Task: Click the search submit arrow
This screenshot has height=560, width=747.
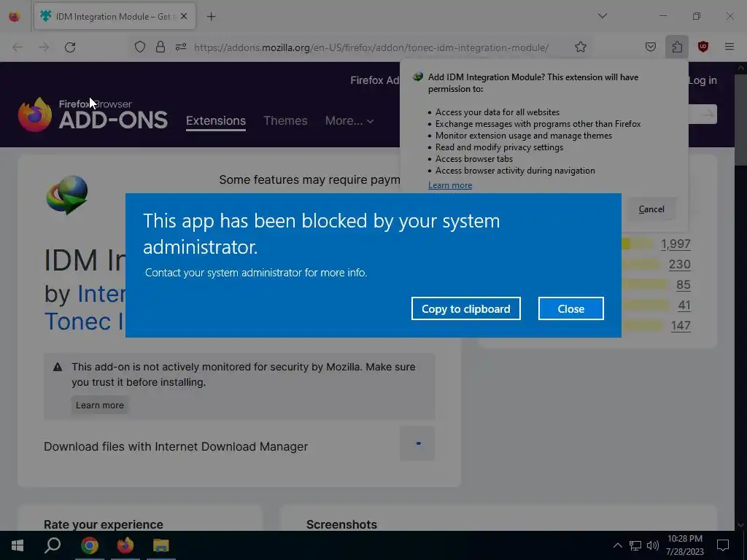Action: pos(708,114)
